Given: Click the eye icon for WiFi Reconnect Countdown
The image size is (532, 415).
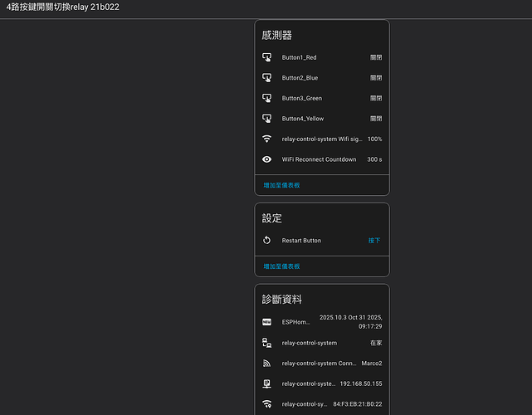Looking at the screenshot, I should [x=267, y=159].
